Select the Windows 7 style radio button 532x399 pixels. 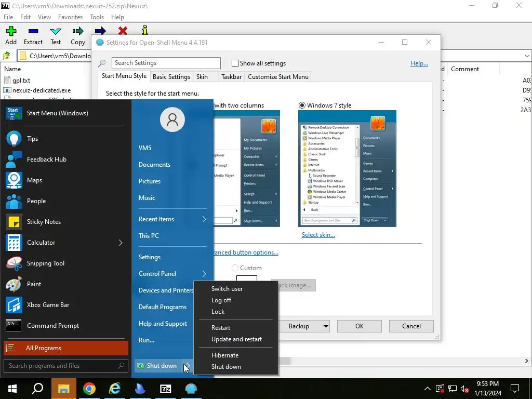(302, 105)
